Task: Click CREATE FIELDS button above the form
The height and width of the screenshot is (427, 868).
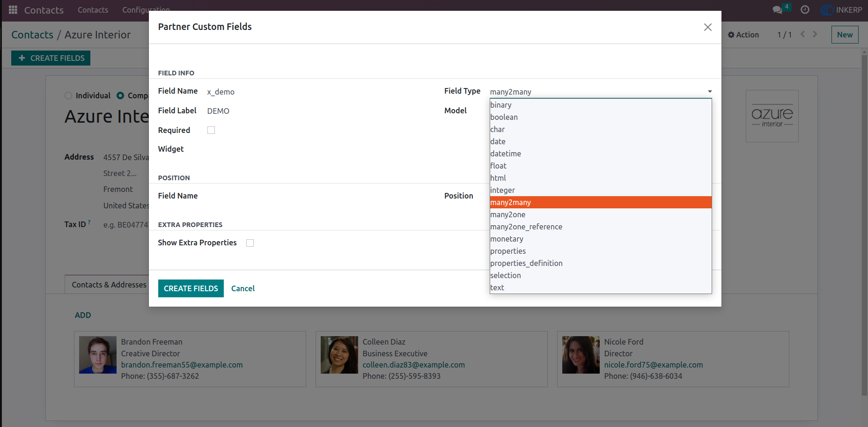Action: click(x=51, y=58)
